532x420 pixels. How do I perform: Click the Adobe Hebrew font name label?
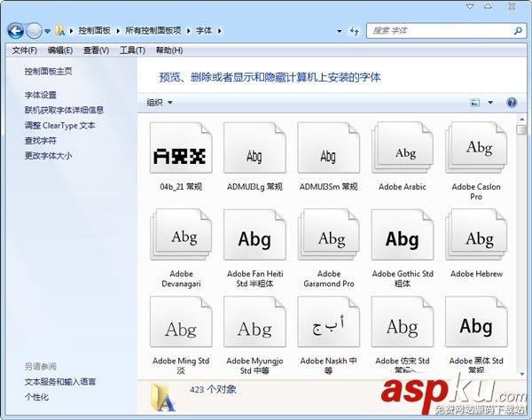tap(476, 274)
